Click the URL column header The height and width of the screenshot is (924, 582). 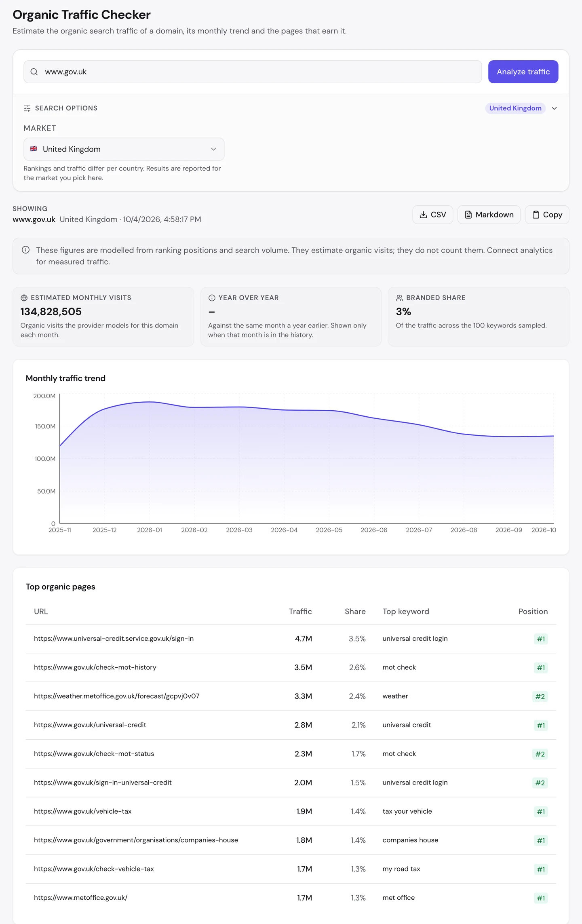[x=41, y=612]
